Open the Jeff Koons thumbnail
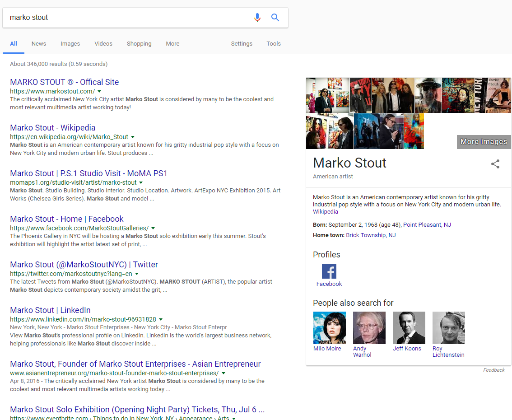512x420 pixels. (409, 328)
